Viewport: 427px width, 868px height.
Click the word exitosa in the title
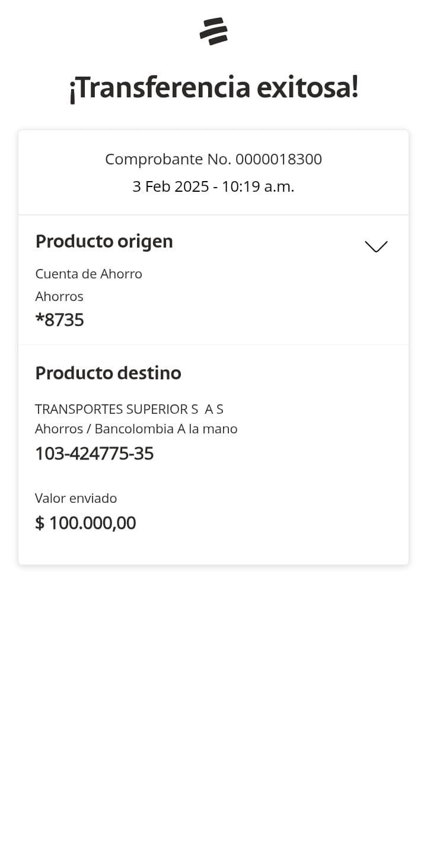(x=307, y=88)
